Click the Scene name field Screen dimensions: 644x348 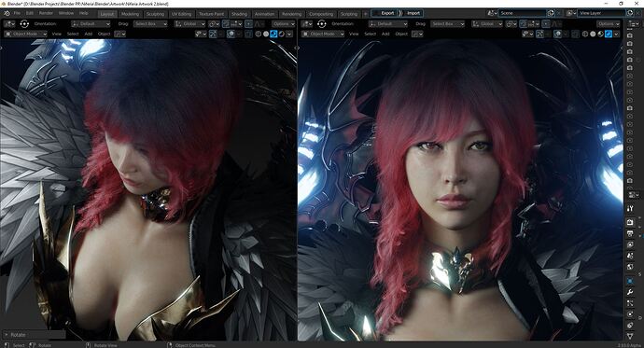[523, 13]
